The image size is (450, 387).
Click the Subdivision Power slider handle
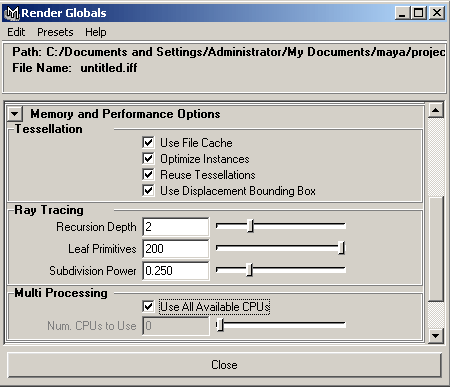249,270
